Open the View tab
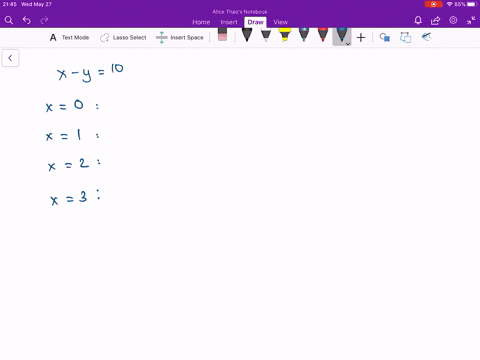This screenshot has height=360, width=480. [280, 22]
